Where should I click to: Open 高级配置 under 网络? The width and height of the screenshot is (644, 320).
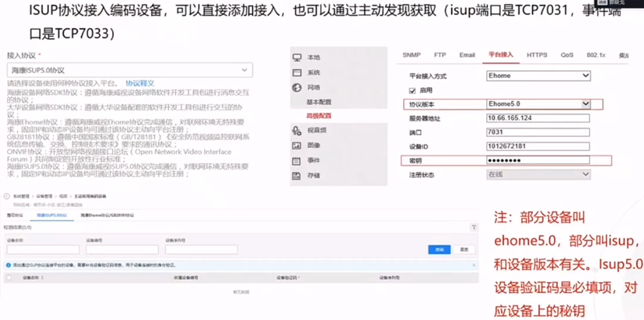319,116
